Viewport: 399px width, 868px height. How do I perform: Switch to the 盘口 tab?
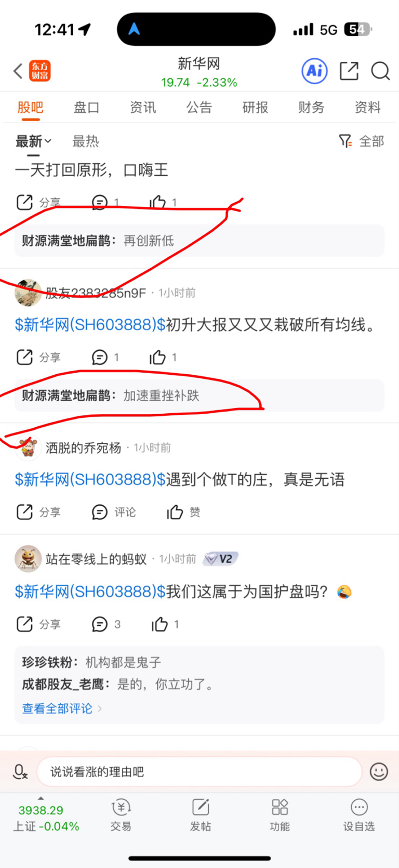click(x=86, y=108)
